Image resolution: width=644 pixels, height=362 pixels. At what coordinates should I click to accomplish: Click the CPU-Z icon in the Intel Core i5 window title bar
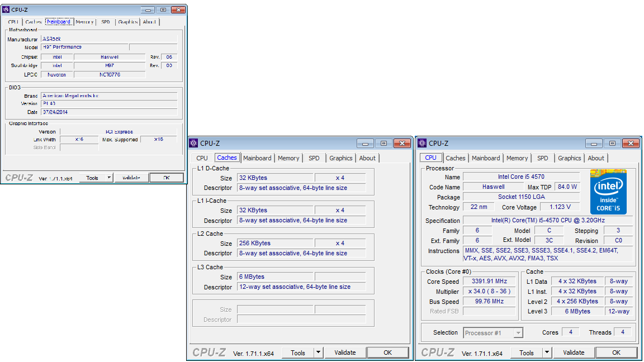coord(422,143)
